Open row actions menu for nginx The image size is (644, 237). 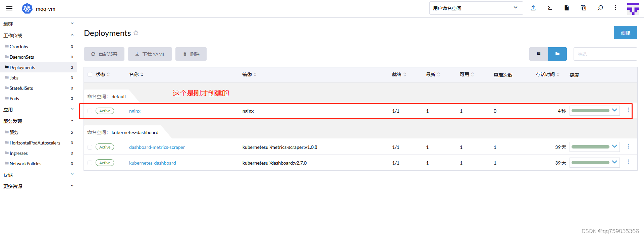pos(629,110)
